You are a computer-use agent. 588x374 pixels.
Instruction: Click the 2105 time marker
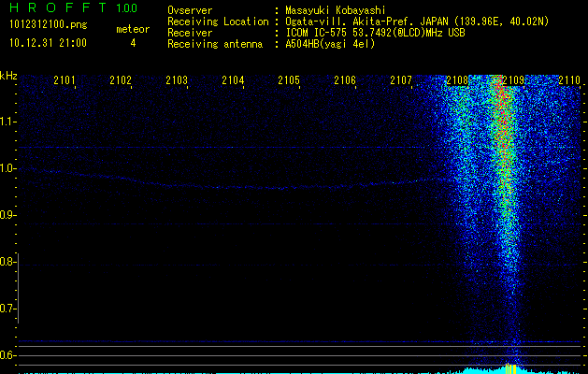coord(289,79)
